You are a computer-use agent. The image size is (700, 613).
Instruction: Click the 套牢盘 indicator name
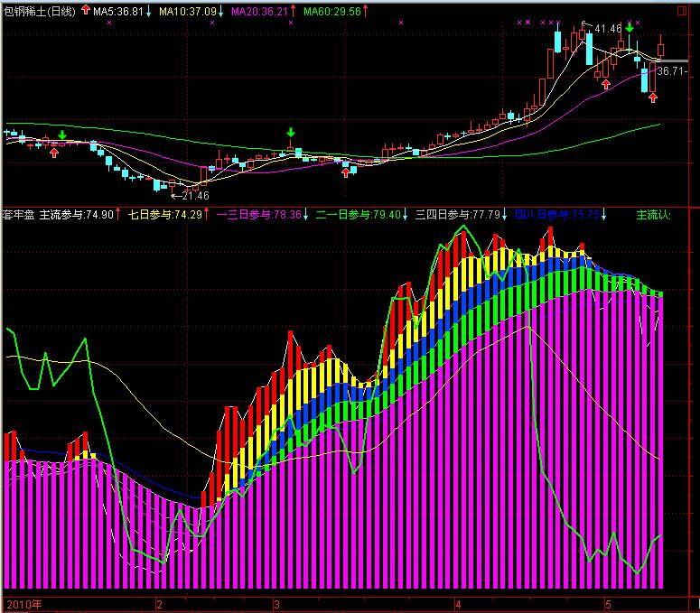point(19,215)
